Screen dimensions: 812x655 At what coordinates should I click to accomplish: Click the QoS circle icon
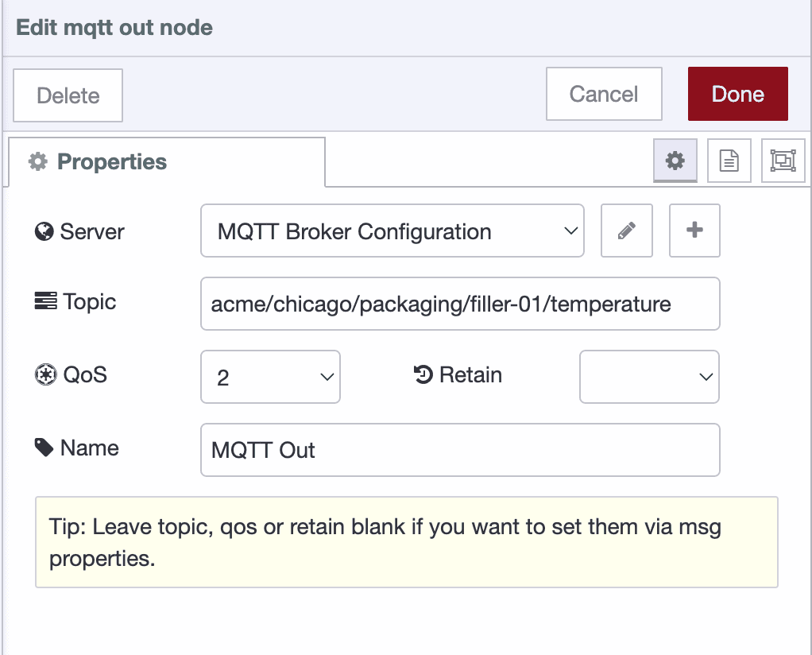coord(45,374)
